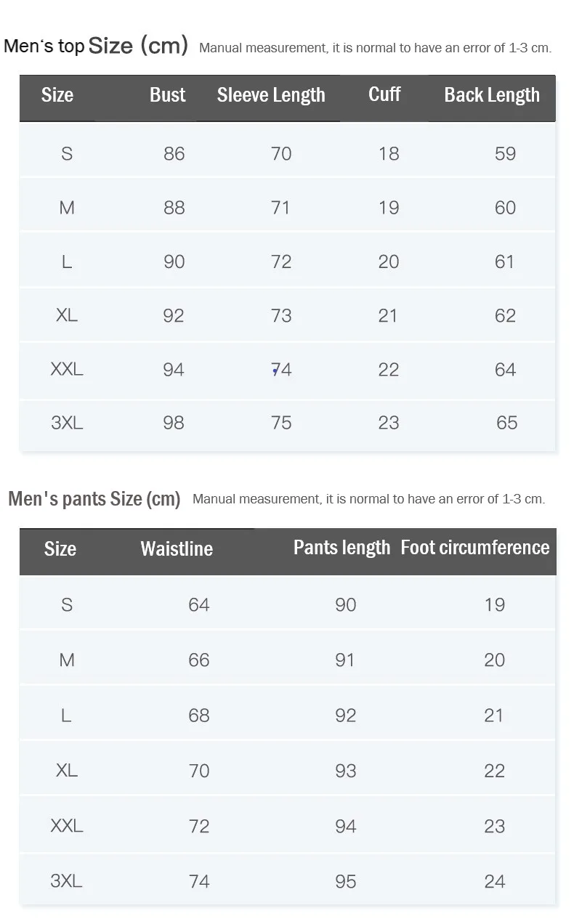The width and height of the screenshot is (574, 924).
Task: Select foot circumference value 24
Action: [x=495, y=881]
